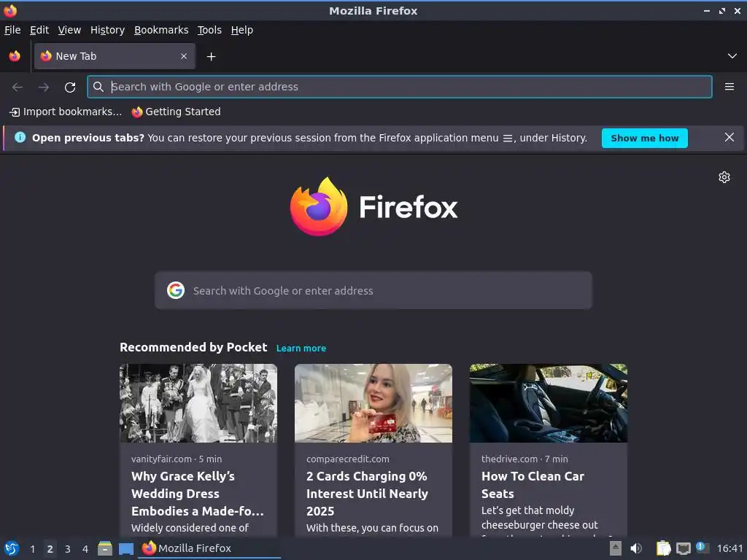Screen dimensions: 747x560
Task: Open the network monitor tray icon
Action: pyautogui.click(x=683, y=549)
